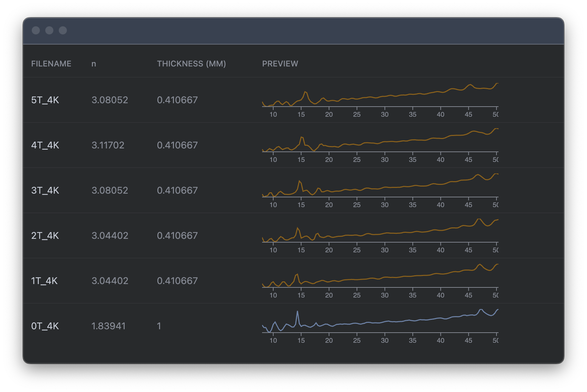Screen dimensions: 587x392
Task: Open the blue 0T_4K preview chart
Action: click(x=380, y=326)
